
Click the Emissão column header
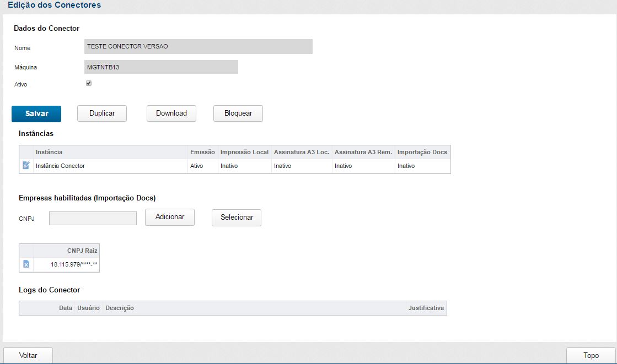coord(202,152)
